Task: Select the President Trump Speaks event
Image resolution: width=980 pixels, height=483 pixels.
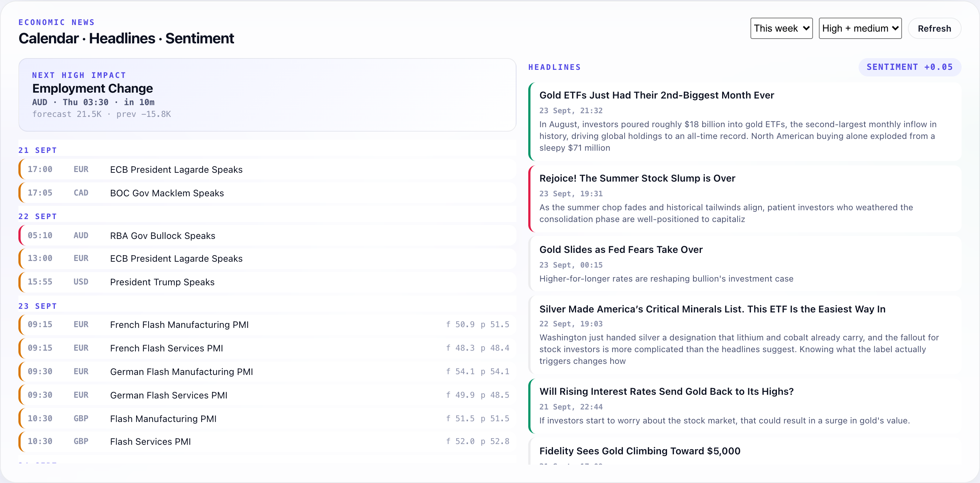Action: tap(267, 282)
